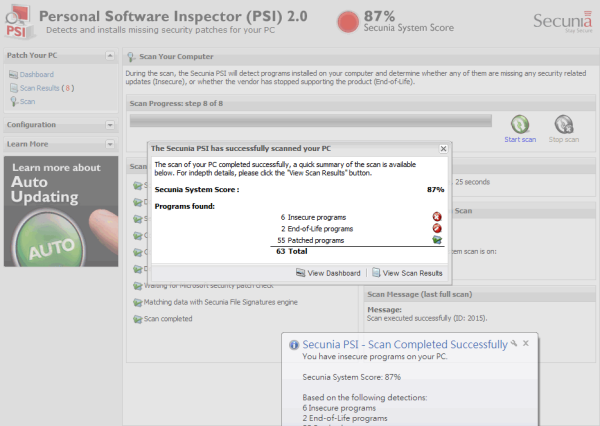Image resolution: width=600 pixels, height=426 pixels.
Task: Click the 87% score in the dialog
Action: [x=435, y=189]
